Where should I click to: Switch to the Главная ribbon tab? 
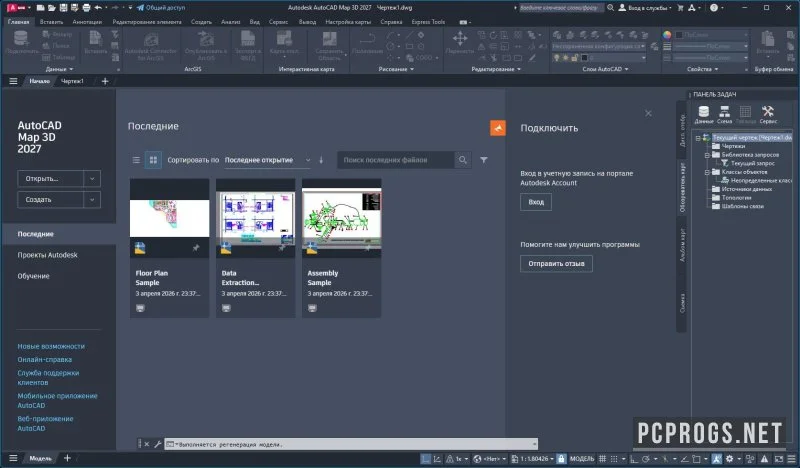pyautogui.click(x=18, y=22)
